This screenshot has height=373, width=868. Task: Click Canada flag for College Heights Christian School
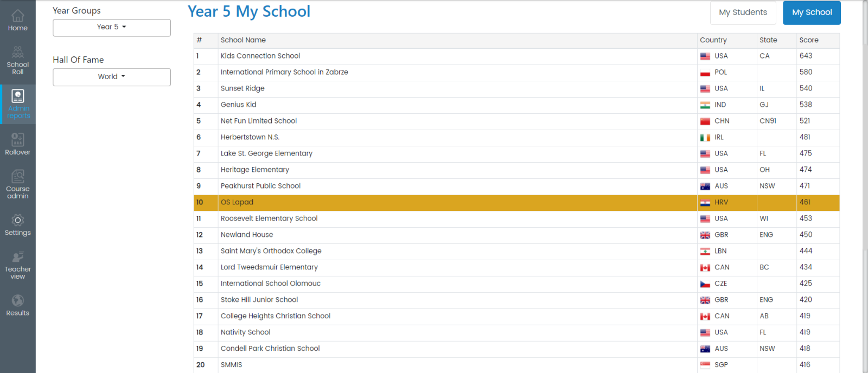click(x=705, y=317)
